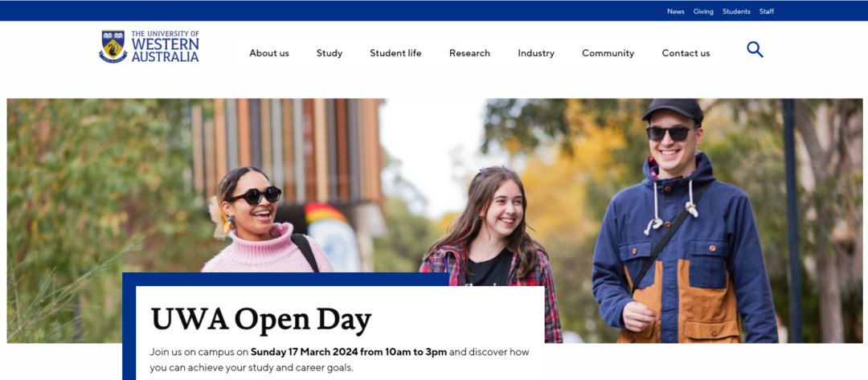This screenshot has width=868, height=380.
Task: Click the 'Sunday 17 March 2024' date text
Action: (303, 352)
